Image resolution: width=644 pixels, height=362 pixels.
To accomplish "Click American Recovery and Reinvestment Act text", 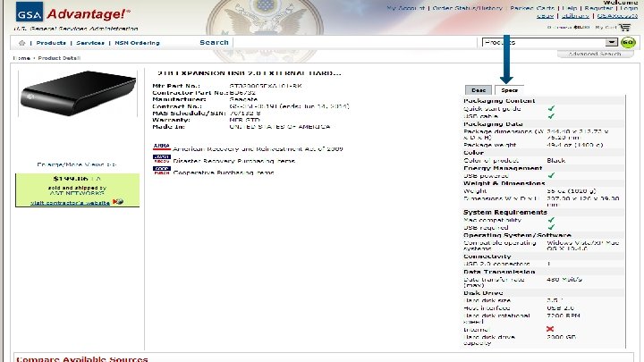I will tap(258, 148).
